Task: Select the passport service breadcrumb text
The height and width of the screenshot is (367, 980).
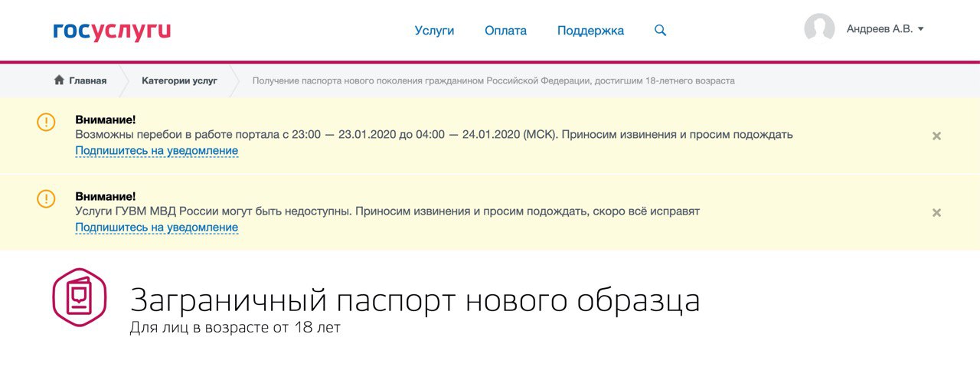Action: (x=494, y=80)
